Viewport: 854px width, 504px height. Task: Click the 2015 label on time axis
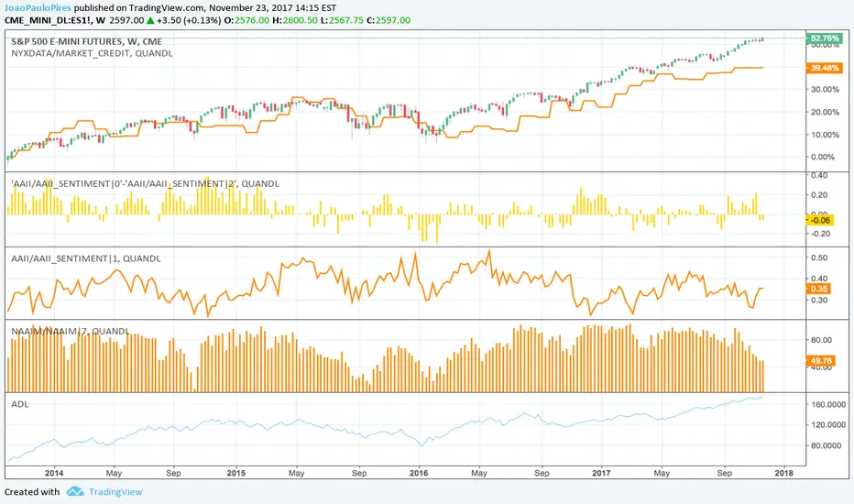[236, 473]
